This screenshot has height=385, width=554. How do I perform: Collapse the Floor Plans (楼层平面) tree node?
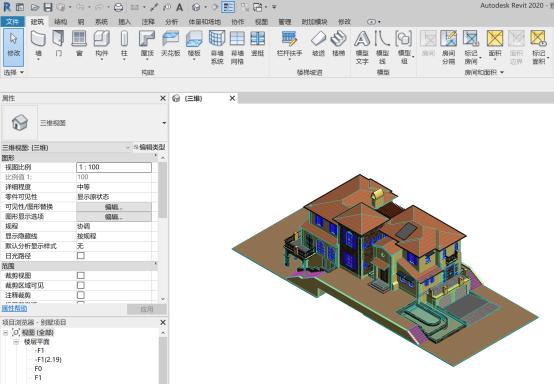[x=16, y=342]
